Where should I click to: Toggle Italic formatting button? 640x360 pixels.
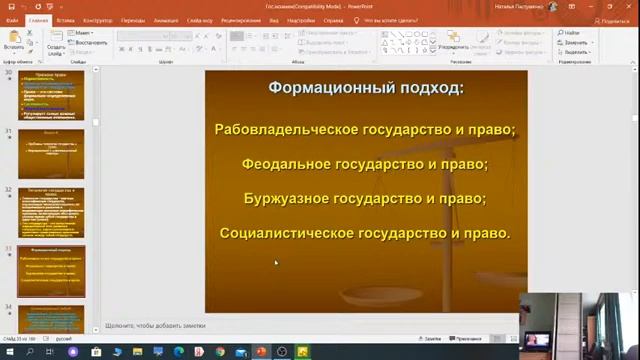[131, 49]
